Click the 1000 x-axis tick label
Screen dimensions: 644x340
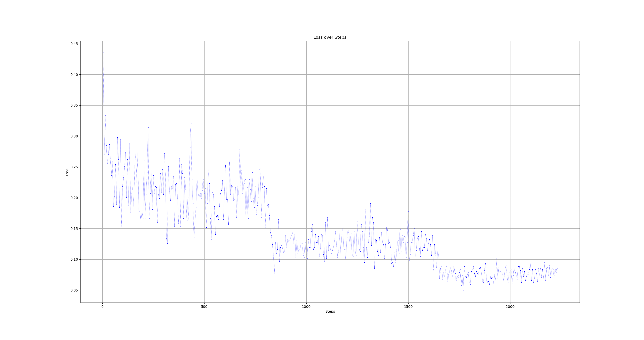pyautogui.click(x=306, y=307)
